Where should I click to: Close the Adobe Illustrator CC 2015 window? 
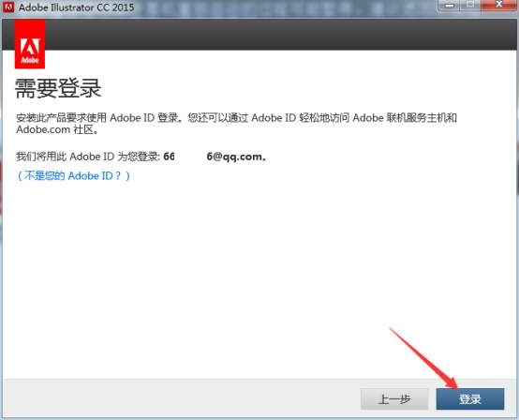click(498, 5)
